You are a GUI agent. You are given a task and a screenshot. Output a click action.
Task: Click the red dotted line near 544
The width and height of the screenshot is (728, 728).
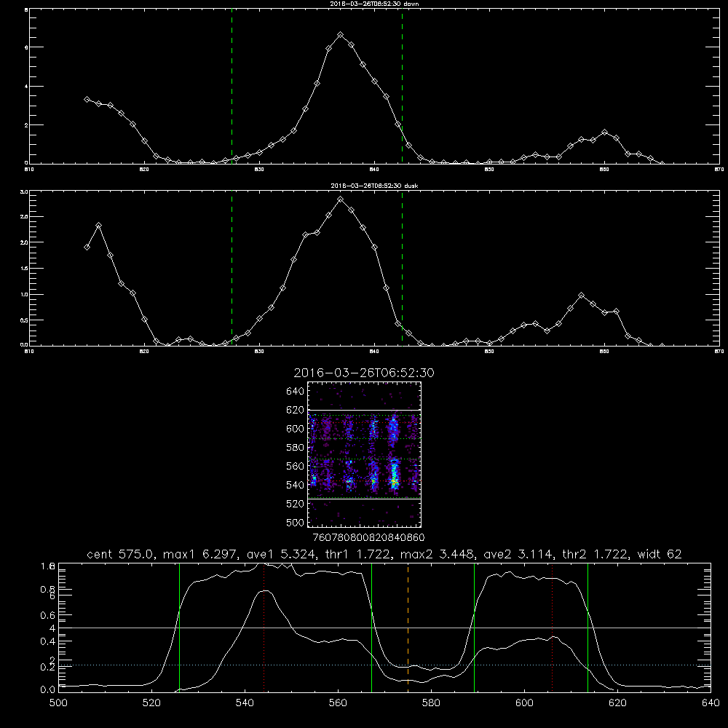pos(264,627)
